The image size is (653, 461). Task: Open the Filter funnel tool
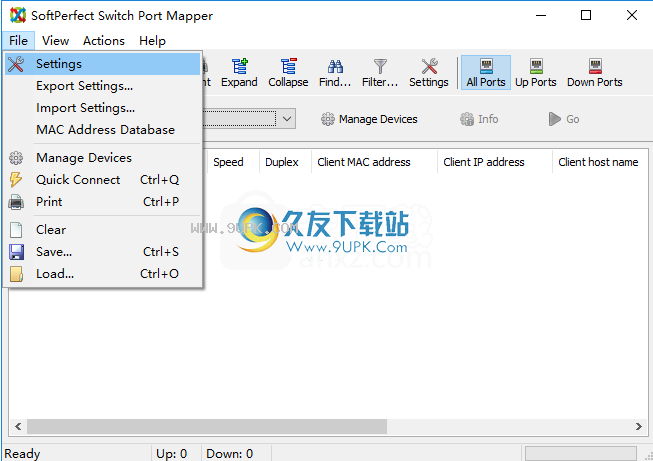tap(380, 73)
